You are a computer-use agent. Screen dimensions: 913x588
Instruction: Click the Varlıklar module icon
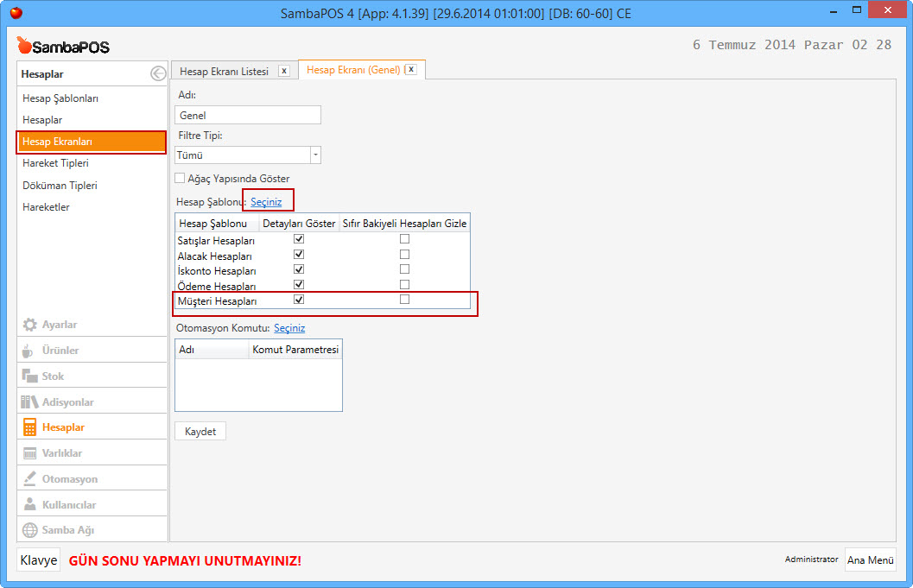(x=29, y=453)
